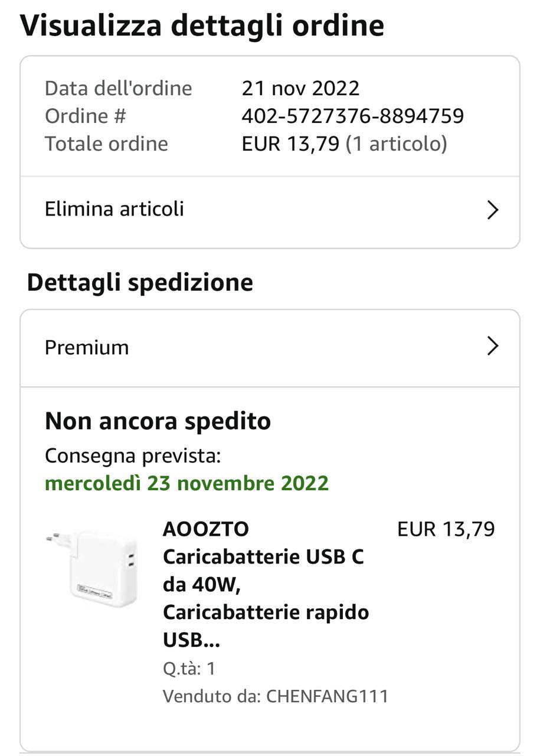
Task: Select the order number 402-5727376-8894759
Action: [352, 116]
